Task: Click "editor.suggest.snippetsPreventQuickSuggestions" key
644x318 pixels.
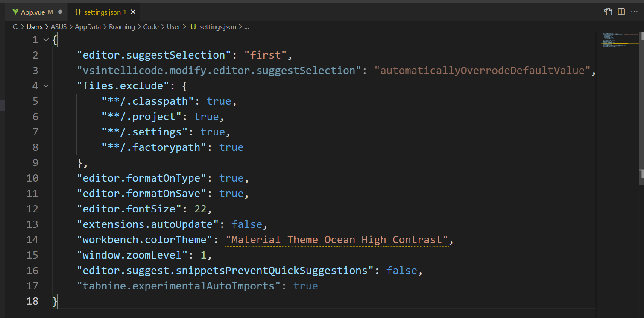Action: pos(225,271)
